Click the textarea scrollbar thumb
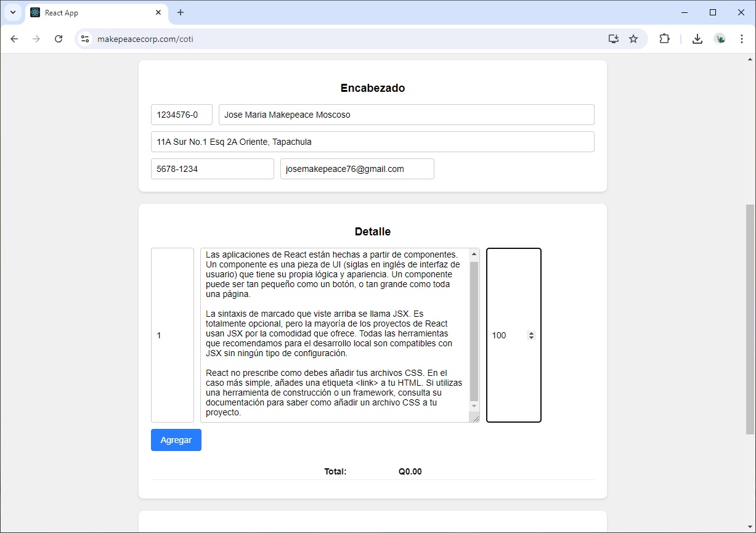The height and width of the screenshot is (533, 756). 474,332
